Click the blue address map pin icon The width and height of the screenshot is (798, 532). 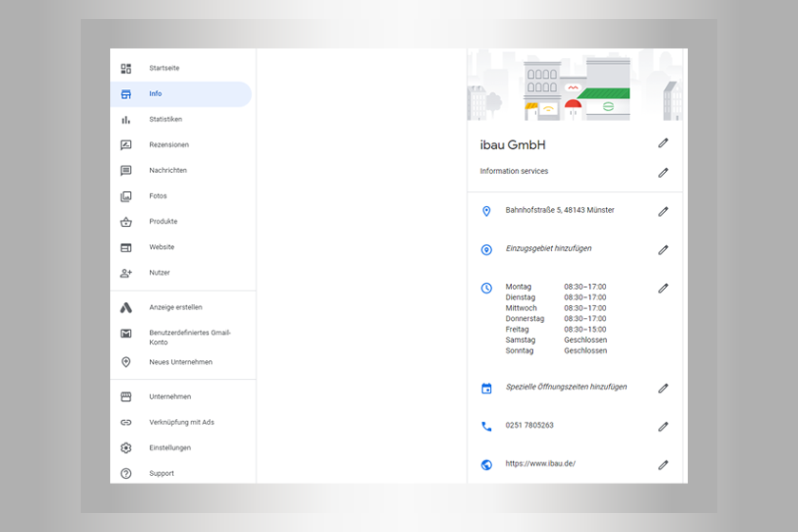486,211
